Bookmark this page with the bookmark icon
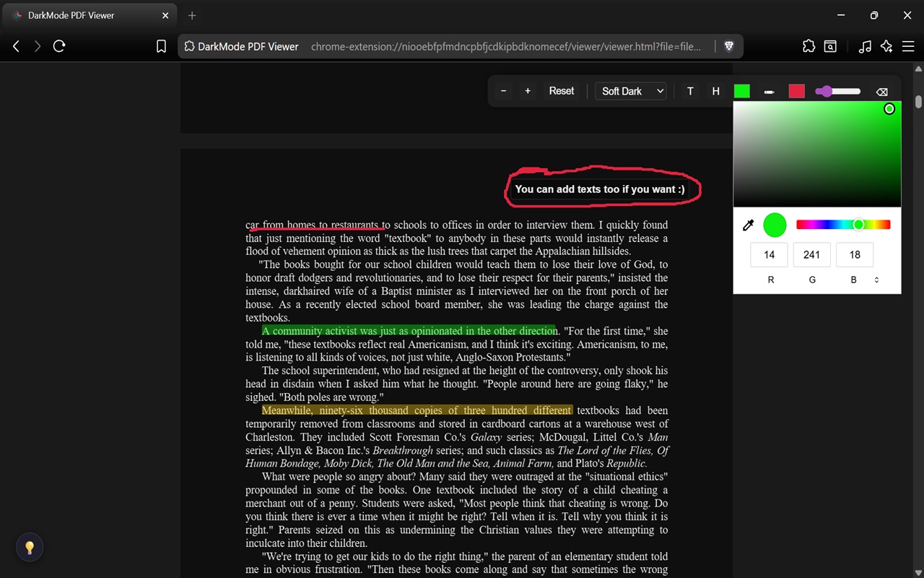 tap(162, 46)
